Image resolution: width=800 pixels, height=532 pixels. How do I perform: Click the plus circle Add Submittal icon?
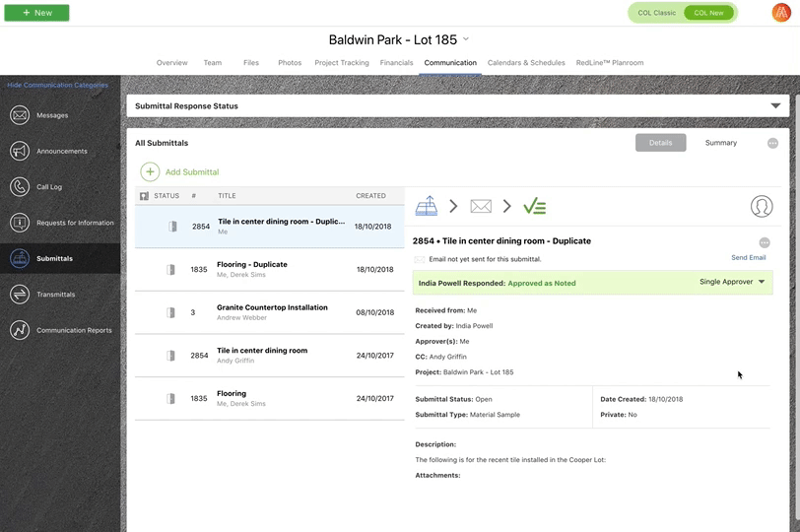coord(150,171)
